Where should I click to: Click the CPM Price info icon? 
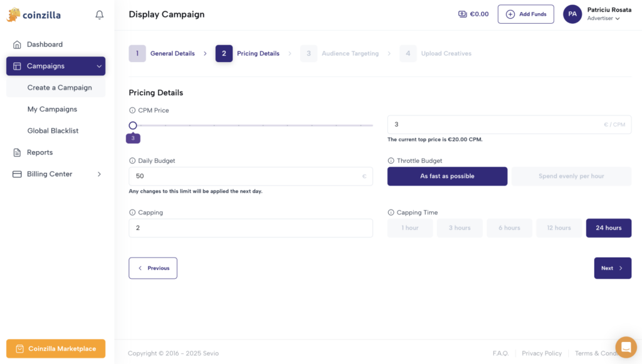132,110
